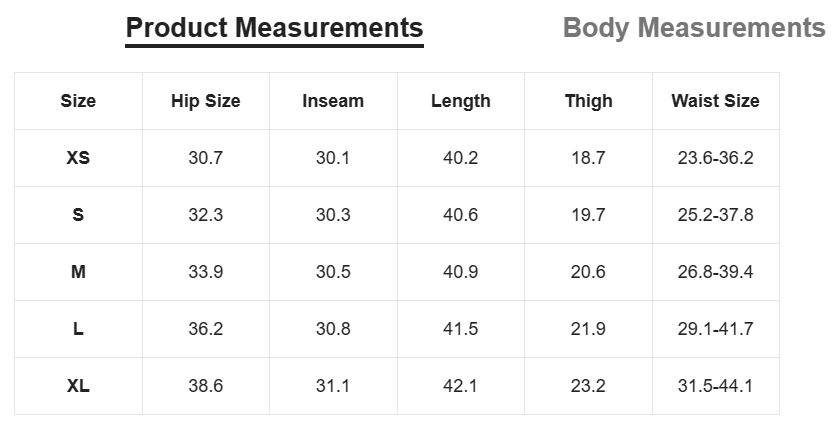Select the Product Measurements tab
834x429 pixels.
[274, 28]
